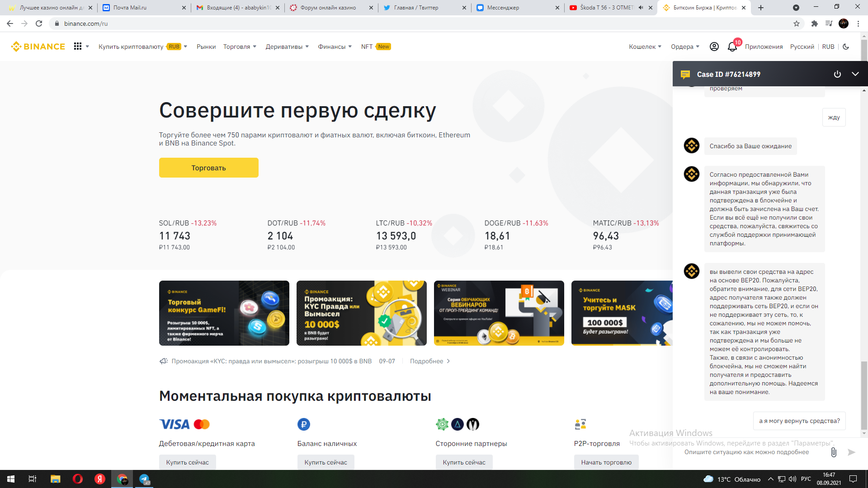Open the notifications bell icon
The height and width of the screenshot is (488, 868).
pos(732,47)
